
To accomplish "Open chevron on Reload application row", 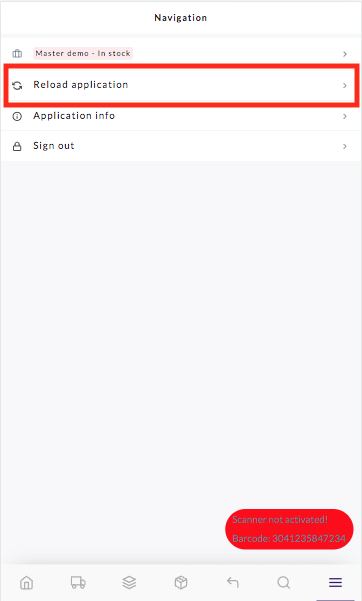I will click(x=345, y=85).
